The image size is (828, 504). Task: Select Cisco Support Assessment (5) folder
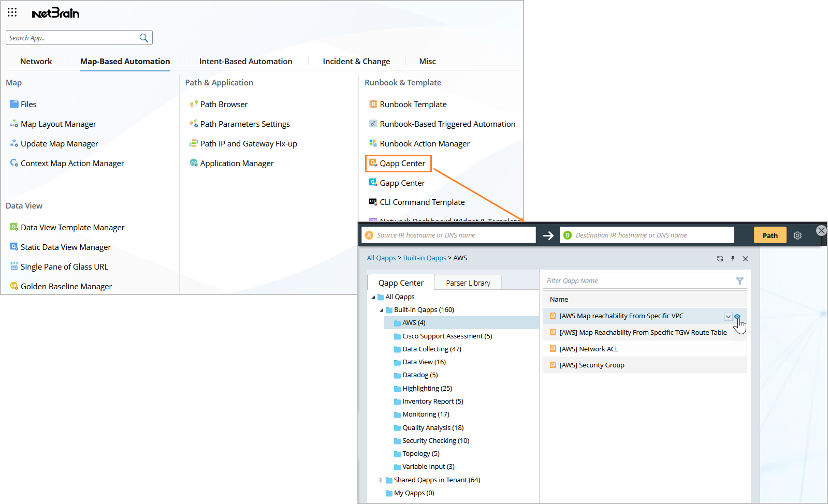447,336
